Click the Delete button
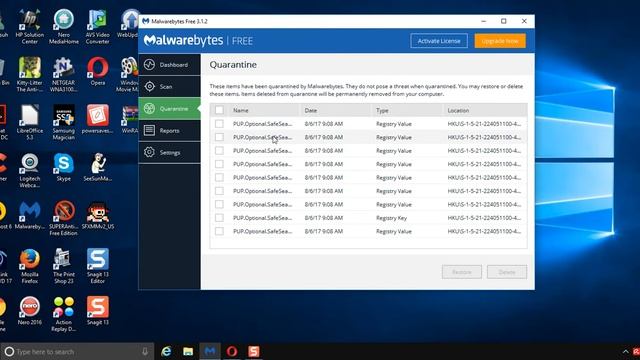The image size is (640, 360). point(507,272)
